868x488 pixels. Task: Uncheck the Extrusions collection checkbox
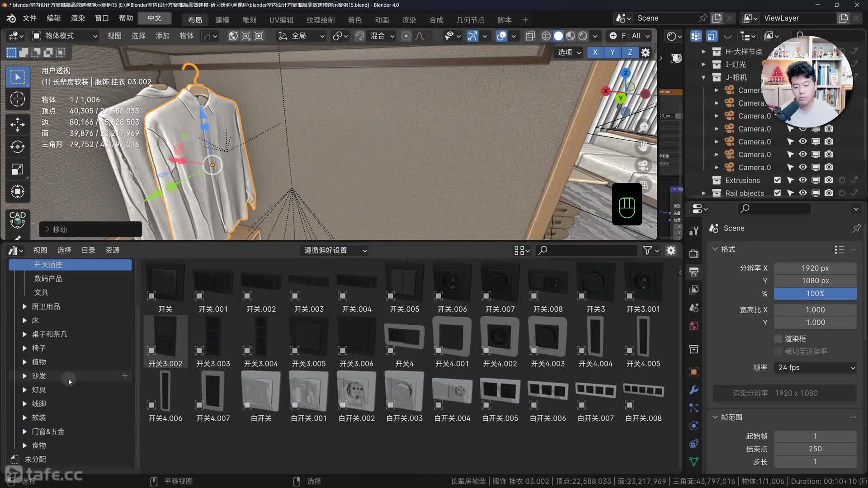(777, 180)
